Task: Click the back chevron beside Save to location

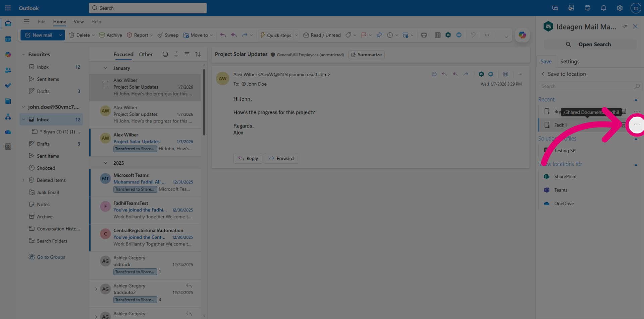Action: tap(543, 74)
